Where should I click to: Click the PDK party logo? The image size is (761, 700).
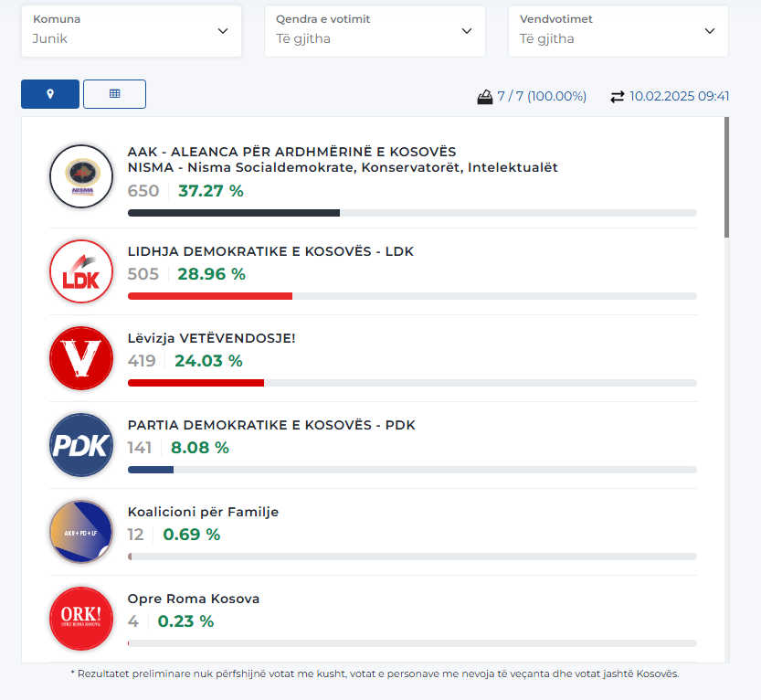click(x=81, y=445)
